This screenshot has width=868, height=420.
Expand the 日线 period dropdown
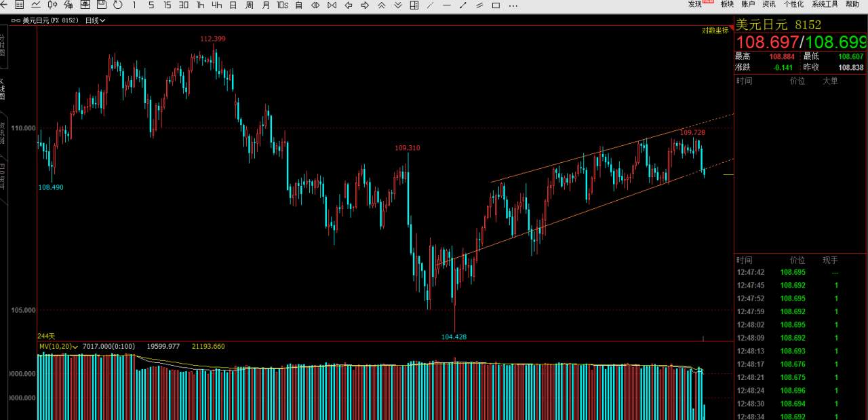click(x=95, y=20)
